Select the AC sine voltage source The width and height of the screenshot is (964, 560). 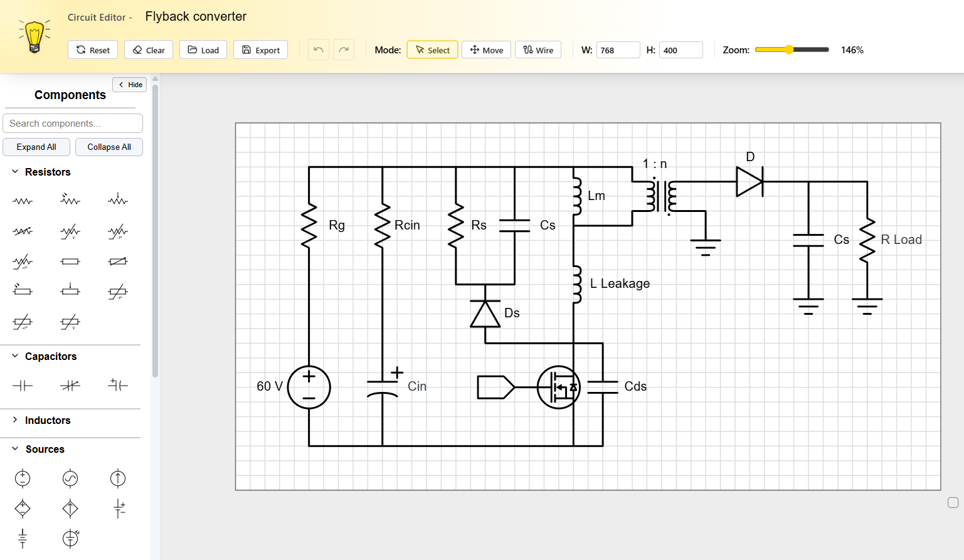click(70, 477)
